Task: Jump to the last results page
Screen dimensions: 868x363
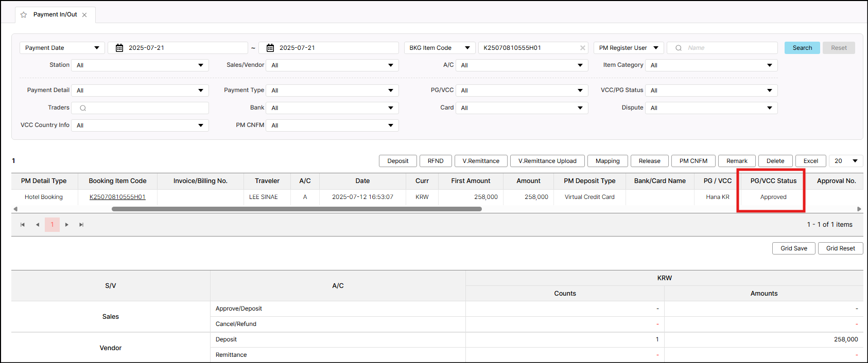Action: click(81, 225)
